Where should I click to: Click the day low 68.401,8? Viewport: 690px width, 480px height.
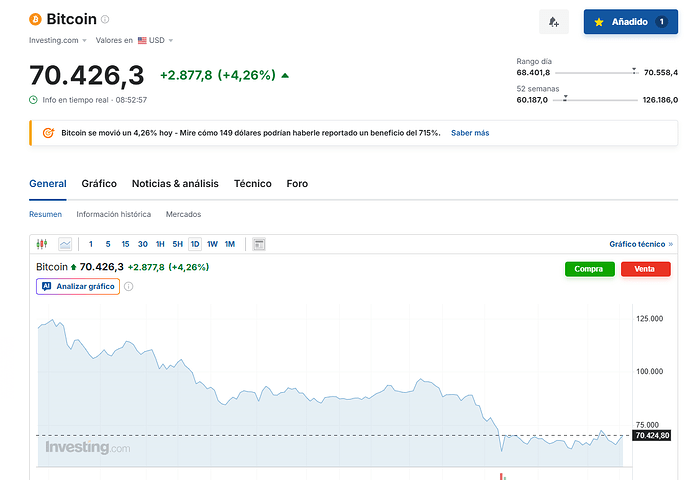[x=533, y=73]
